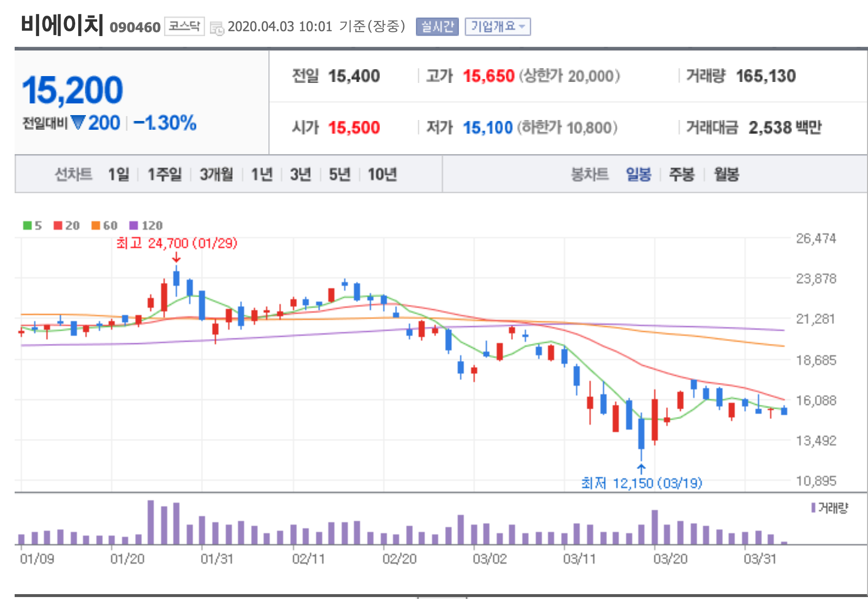Click the 저가 value 15,100
This screenshot has height=599, width=868.
pyautogui.click(x=488, y=128)
